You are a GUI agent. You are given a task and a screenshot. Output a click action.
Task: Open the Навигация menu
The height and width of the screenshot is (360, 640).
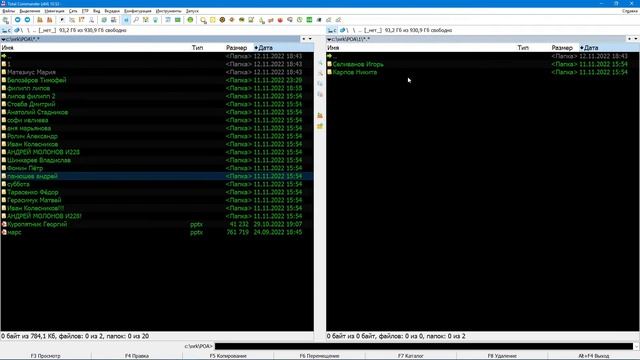(x=54, y=11)
